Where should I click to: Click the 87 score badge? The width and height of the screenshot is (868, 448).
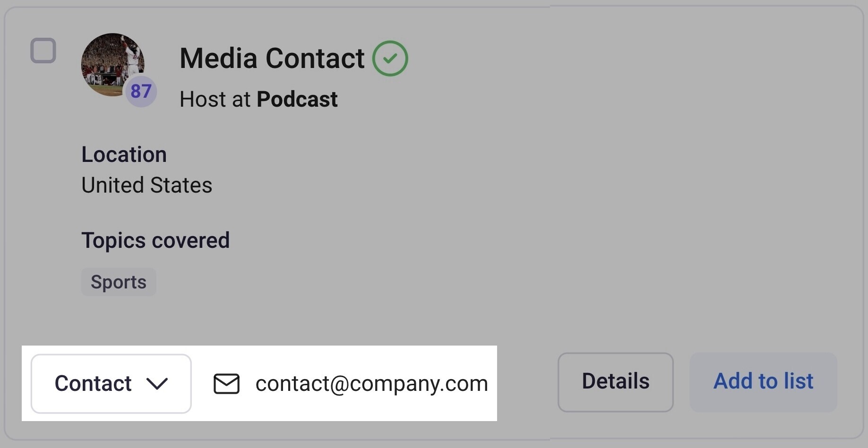click(x=141, y=91)
